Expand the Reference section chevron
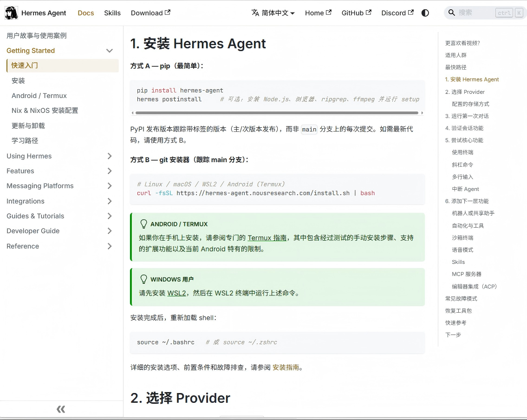Screen dimensions: 527x420 (x=109, y=246)
